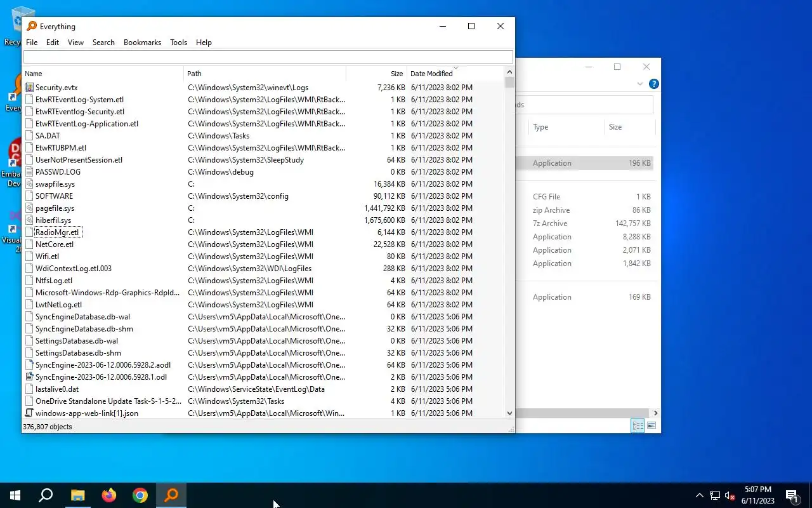Open the Bookmarks menu
The height and width of the screenshot is (508, 812).
(142, 43)
